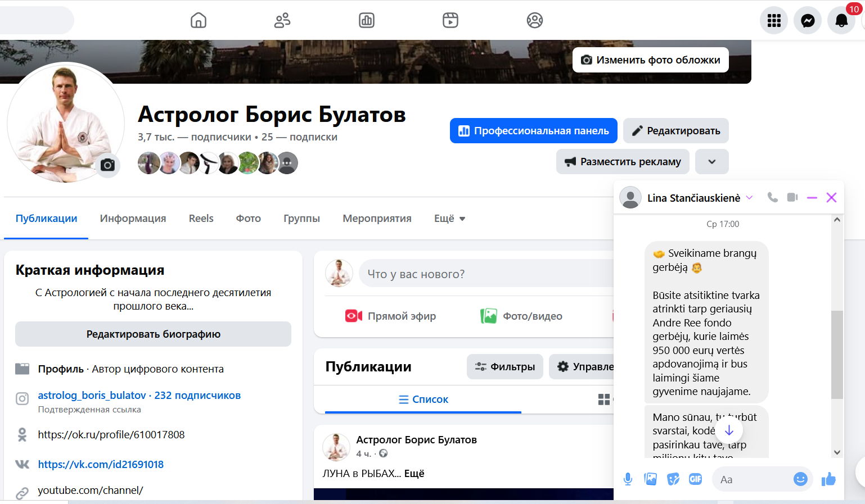Click the 3,7 тыс. подписчики count
This screenshot has width=865, height=504.
195,137
